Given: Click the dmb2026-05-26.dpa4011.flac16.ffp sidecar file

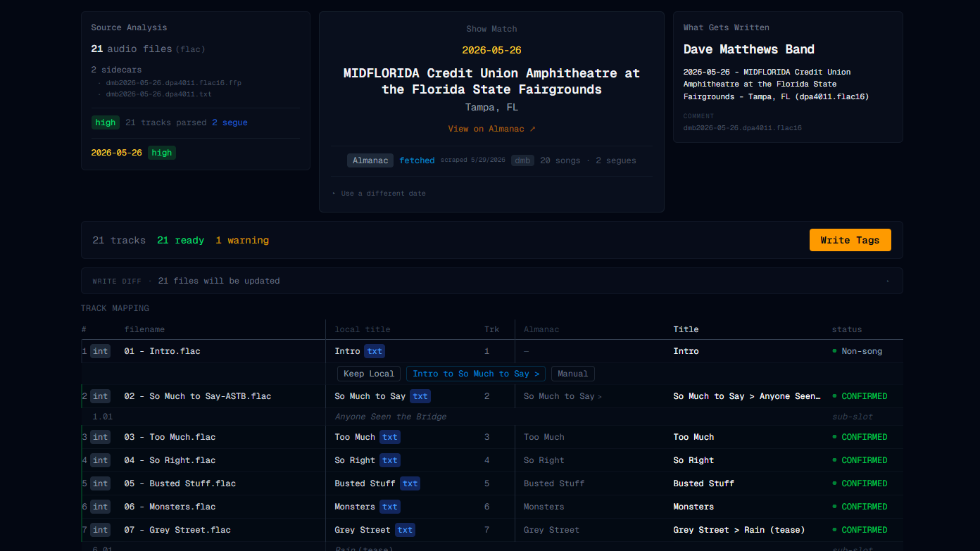Looking at the screenshot, I should (174, 83).
